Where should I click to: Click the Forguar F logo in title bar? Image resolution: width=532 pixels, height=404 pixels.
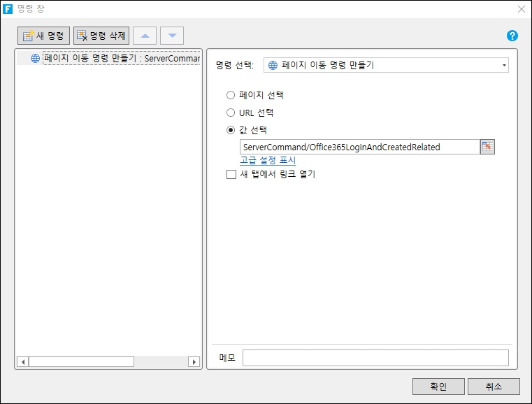pos(8,9)
